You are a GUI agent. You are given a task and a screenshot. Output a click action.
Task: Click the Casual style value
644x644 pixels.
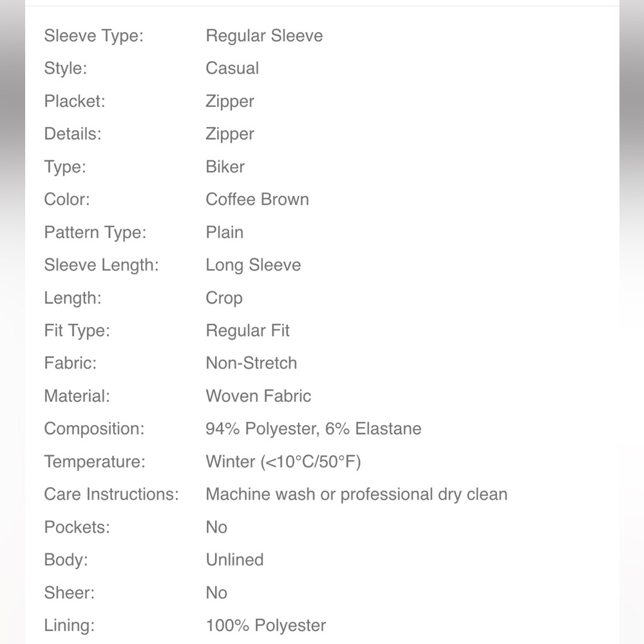pos(232,68)
